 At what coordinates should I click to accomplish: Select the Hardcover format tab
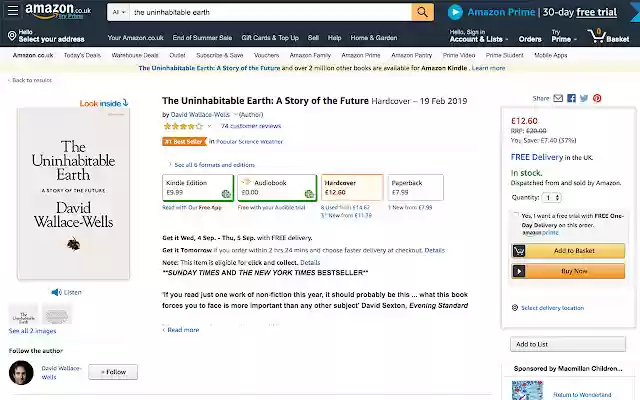tap(352, 188)
